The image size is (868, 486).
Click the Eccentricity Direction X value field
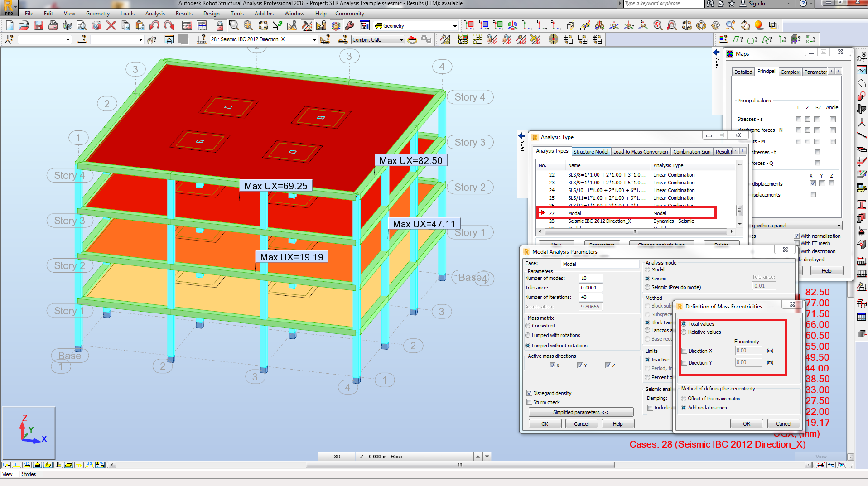click(x=748, y=351)
